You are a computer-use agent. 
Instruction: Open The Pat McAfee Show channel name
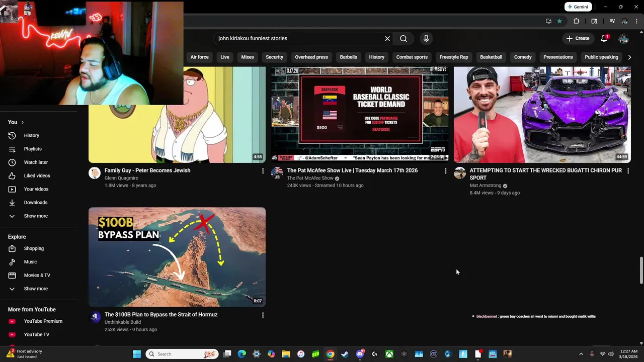[310, 178]
